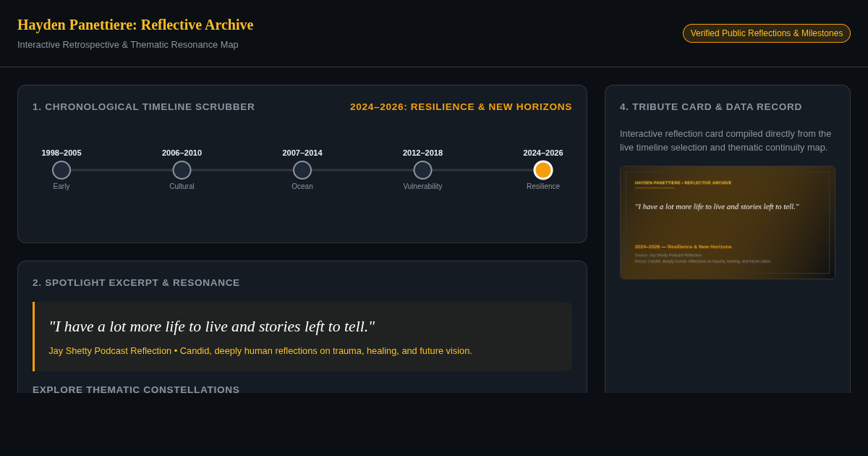Click the large spotlight quote about stories left to tell
Image resolution: width=868 pixels, height=456 pixels.
212,326
